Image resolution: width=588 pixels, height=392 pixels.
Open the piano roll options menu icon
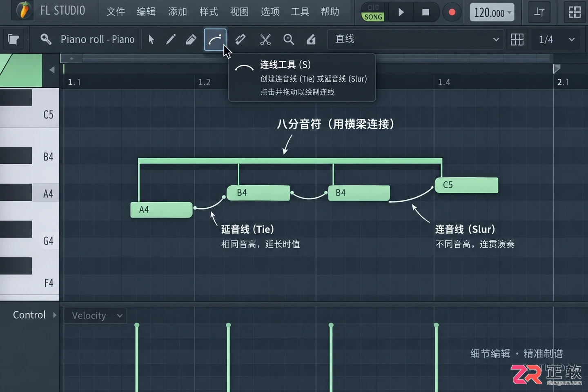(13, 40)
